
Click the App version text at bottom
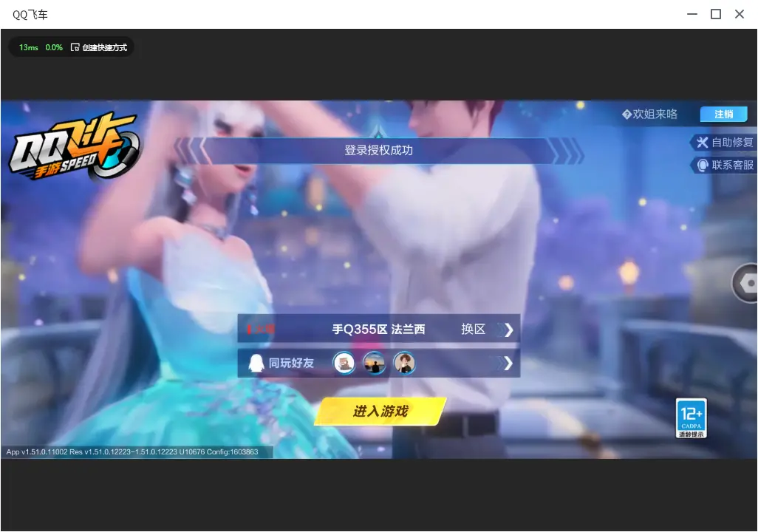132,451
